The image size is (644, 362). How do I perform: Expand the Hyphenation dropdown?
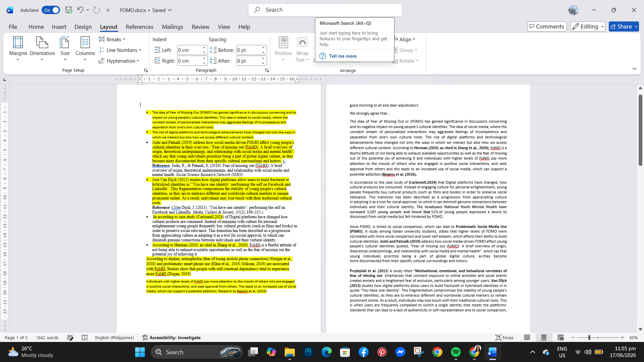119,61
